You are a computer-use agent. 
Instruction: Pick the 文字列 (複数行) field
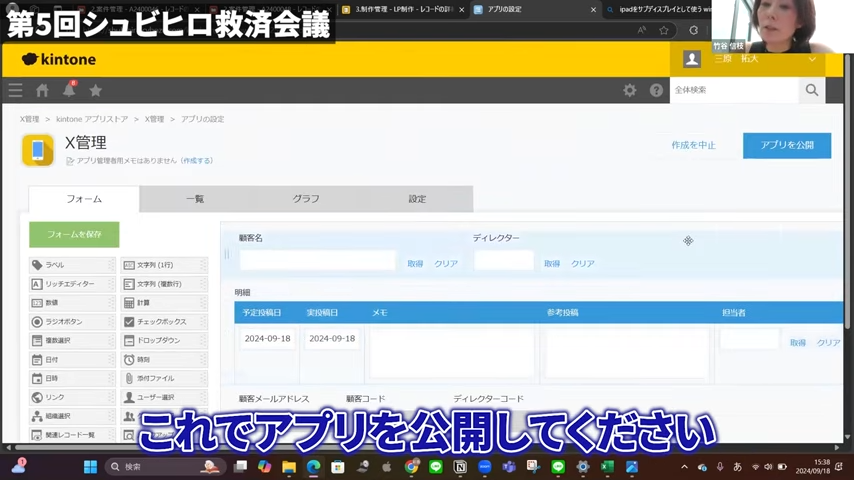(x=164, y=284)
